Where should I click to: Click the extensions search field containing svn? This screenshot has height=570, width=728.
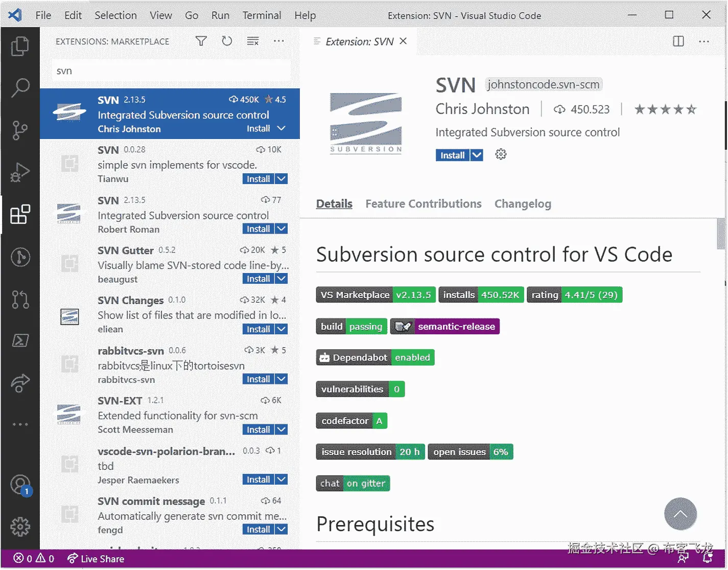pos(171,71)
